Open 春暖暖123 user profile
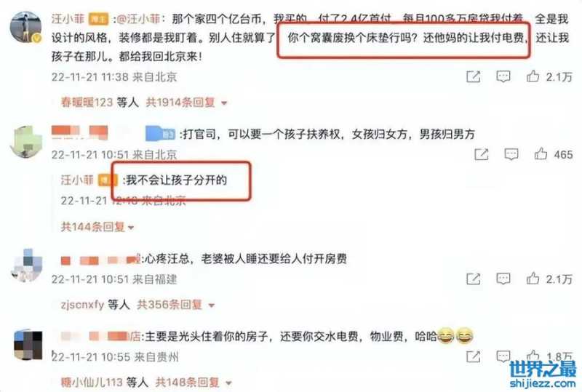582x392 pixels. 87,102
